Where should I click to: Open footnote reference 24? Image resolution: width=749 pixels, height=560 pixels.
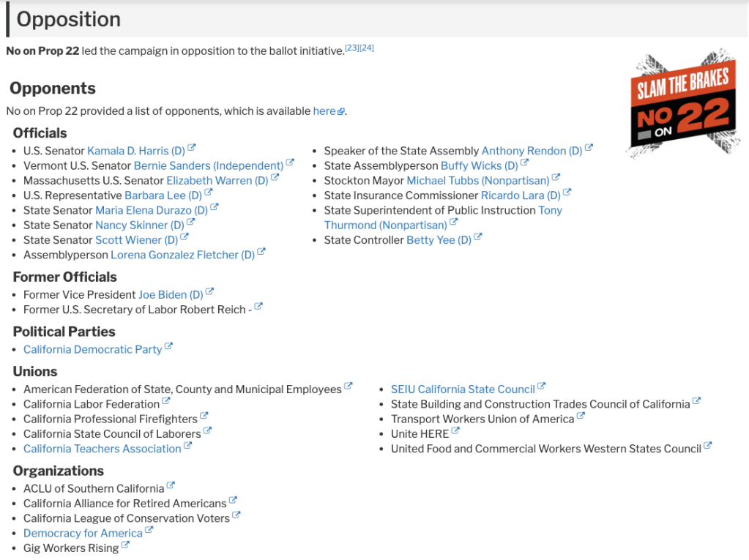[367, 48]
